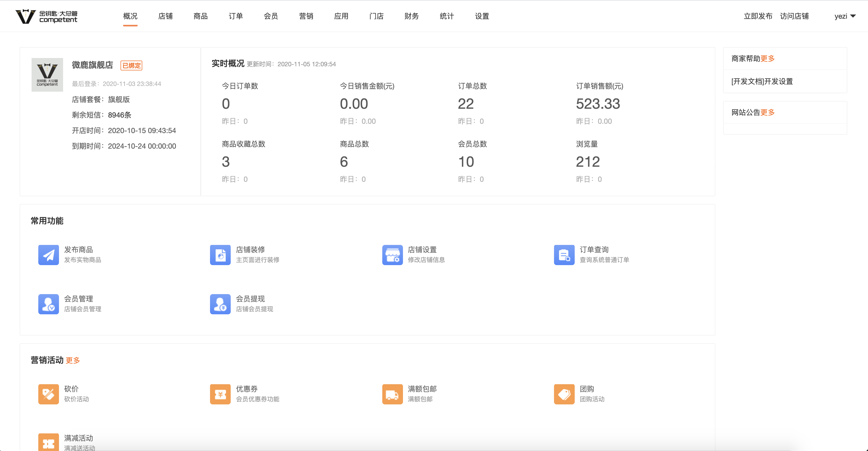Expand the yezi account dropdown
Image resolution: width=868 pixels, height=451 pixels.
[x=845, y=16]
